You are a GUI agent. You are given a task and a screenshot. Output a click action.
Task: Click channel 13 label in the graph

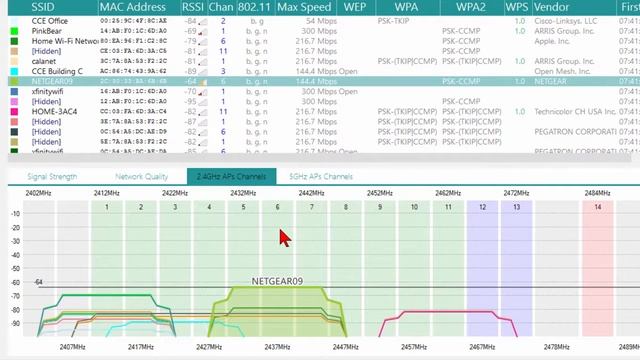pyautogui.click(x=516, y=207)
